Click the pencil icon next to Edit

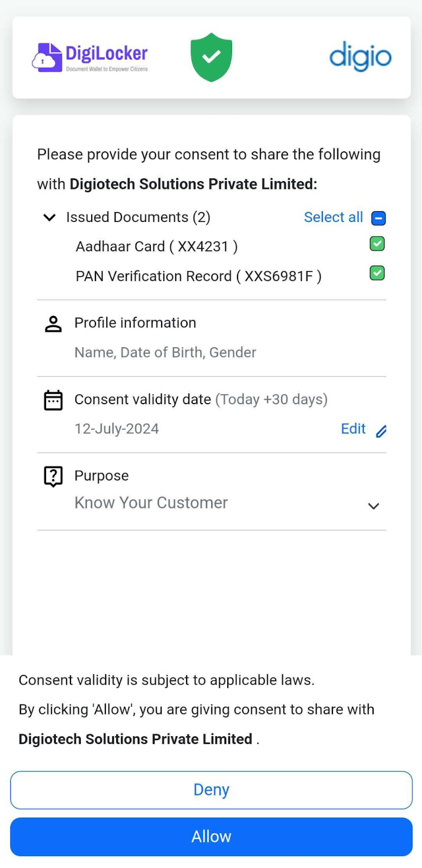pyautogui.click(x=381, y=431)
